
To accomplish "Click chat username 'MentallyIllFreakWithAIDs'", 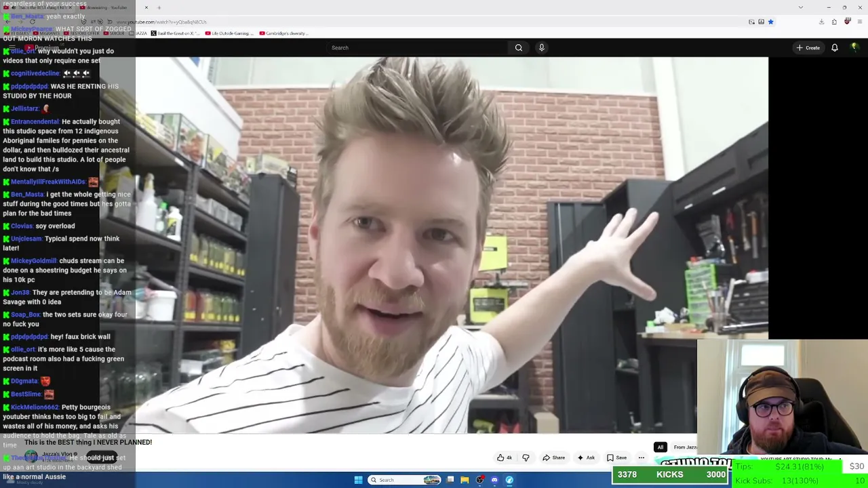I will pos(48,182).
